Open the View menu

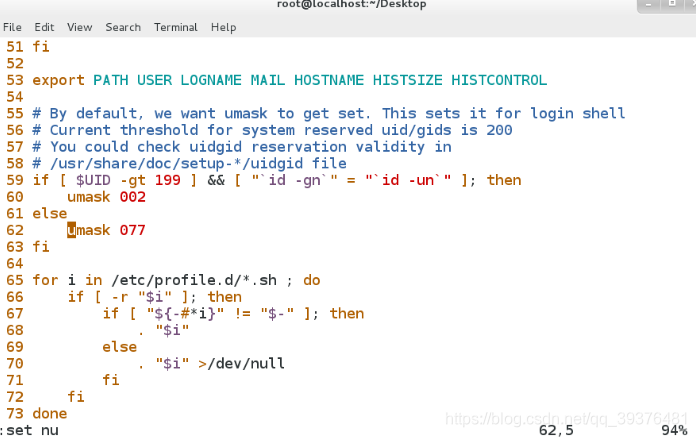pyautogui.click(x=79, y=27)
